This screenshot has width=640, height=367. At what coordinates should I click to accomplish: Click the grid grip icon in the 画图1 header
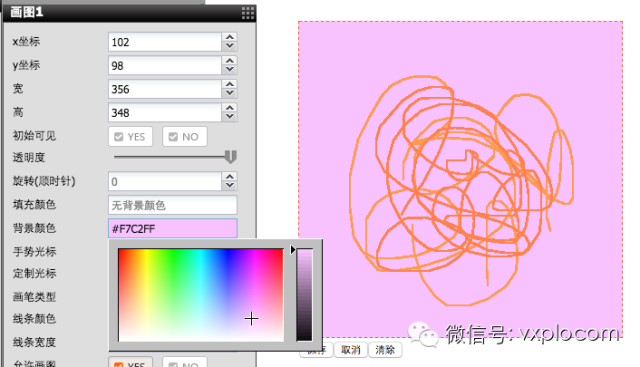248,13
